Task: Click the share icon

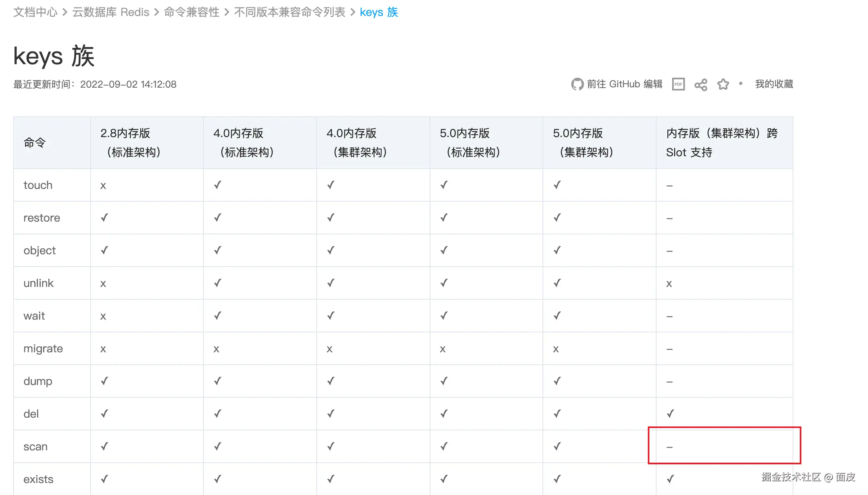Action: click(701, 84)
